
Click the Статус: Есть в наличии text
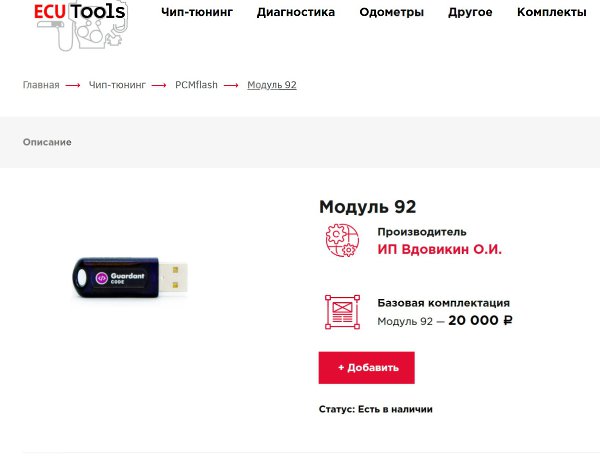(x=375, y=409)
